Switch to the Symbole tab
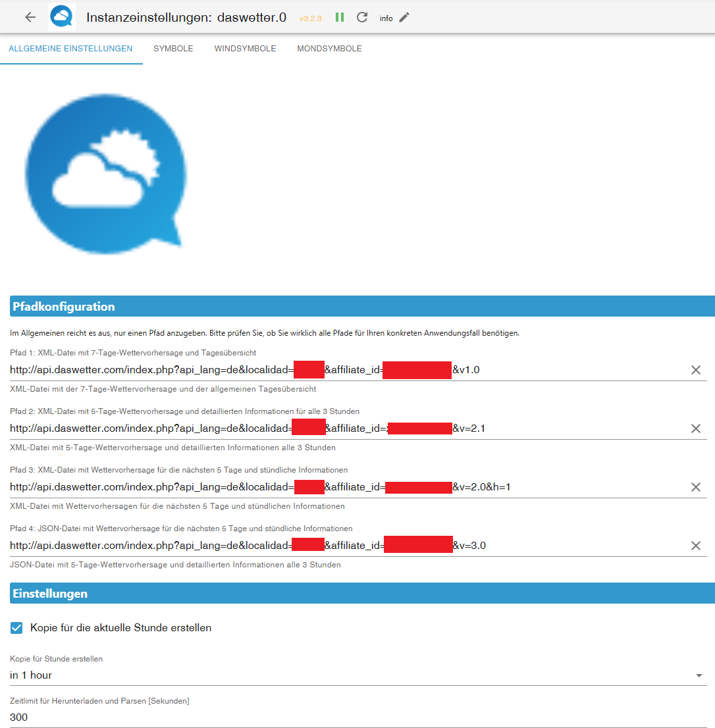The height and width of the screenshot is (728, 715). tap(173, 49)
